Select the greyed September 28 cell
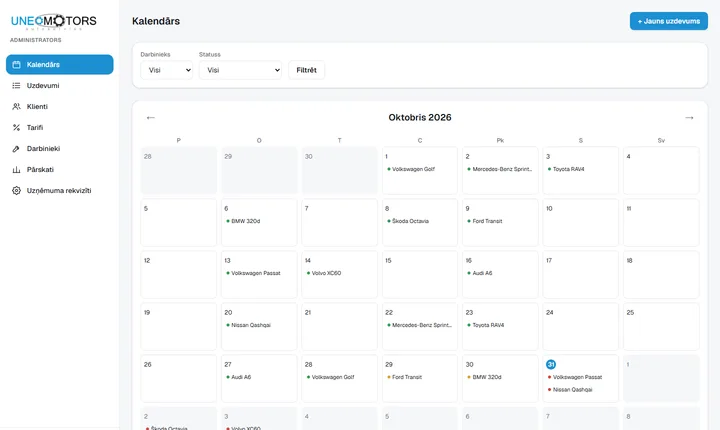 click(x=179, y=170)
